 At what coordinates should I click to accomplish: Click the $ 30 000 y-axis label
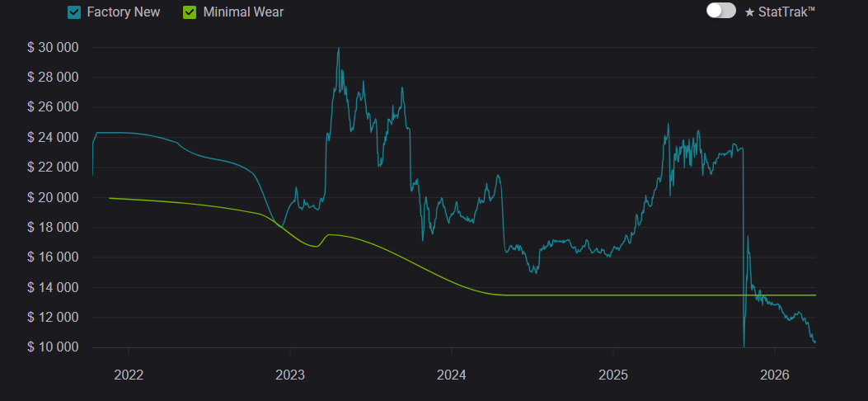pos(53,48)
